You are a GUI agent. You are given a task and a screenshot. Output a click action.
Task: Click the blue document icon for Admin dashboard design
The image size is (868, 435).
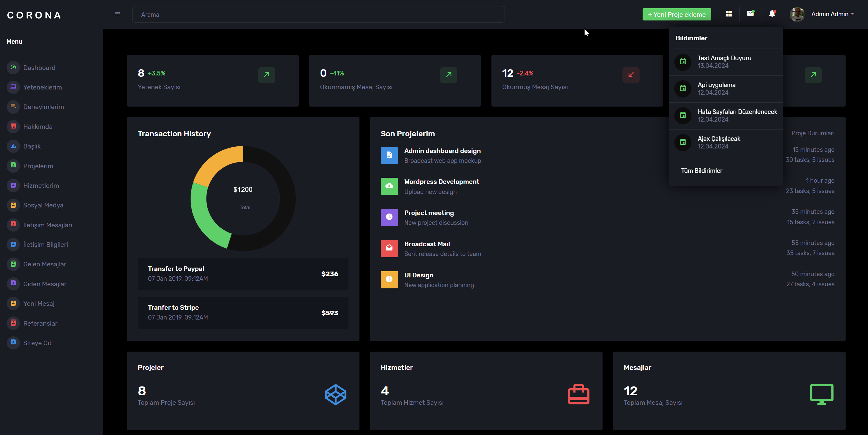tap(389, 155)
